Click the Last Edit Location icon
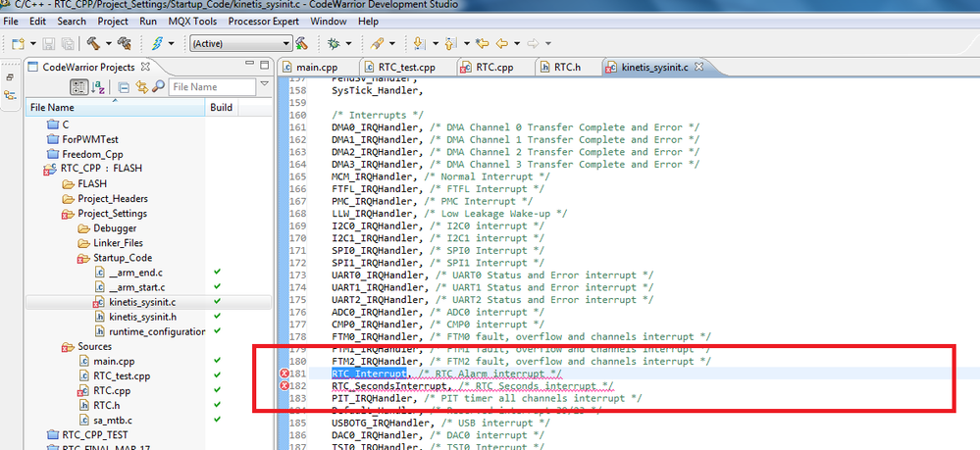This screenshot has width=980, height=450. (x=482, y=44)
